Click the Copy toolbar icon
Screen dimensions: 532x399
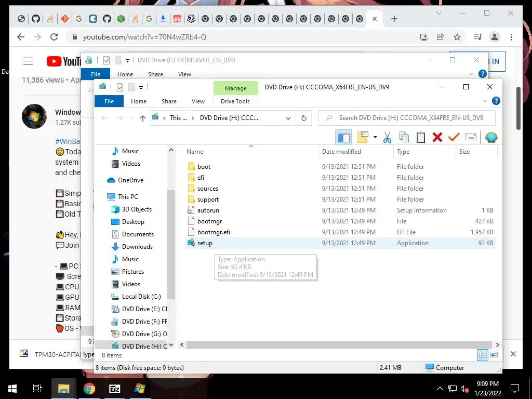[404, 137]
